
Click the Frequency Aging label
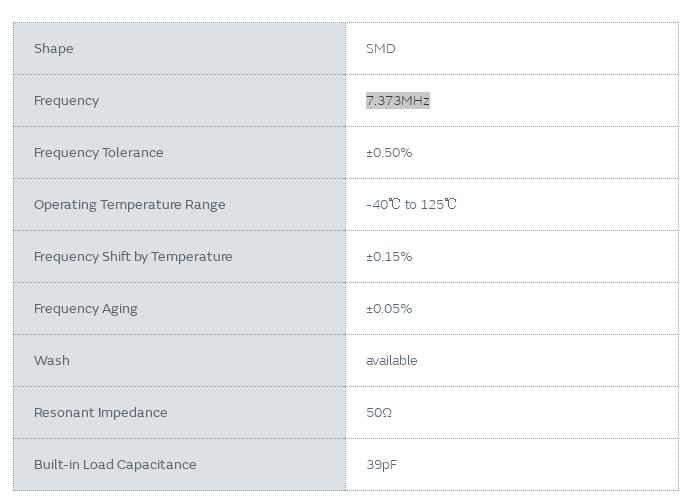[86, 308]
